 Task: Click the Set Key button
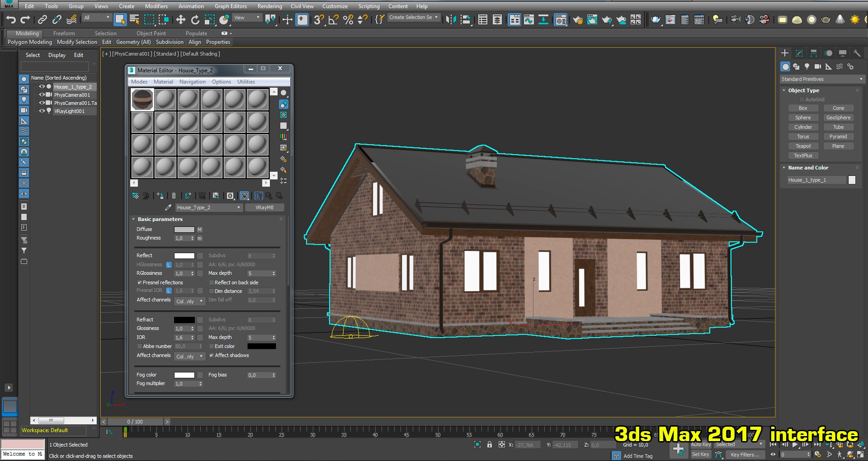(700, 454)
